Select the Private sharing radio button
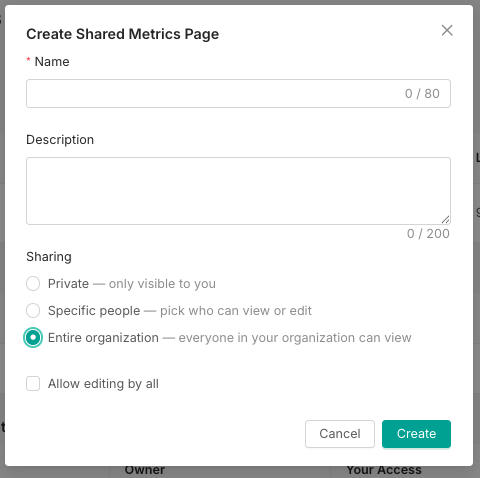Image resolution: width=480 pixels, height=478 pixels. (x=33, y=284)
